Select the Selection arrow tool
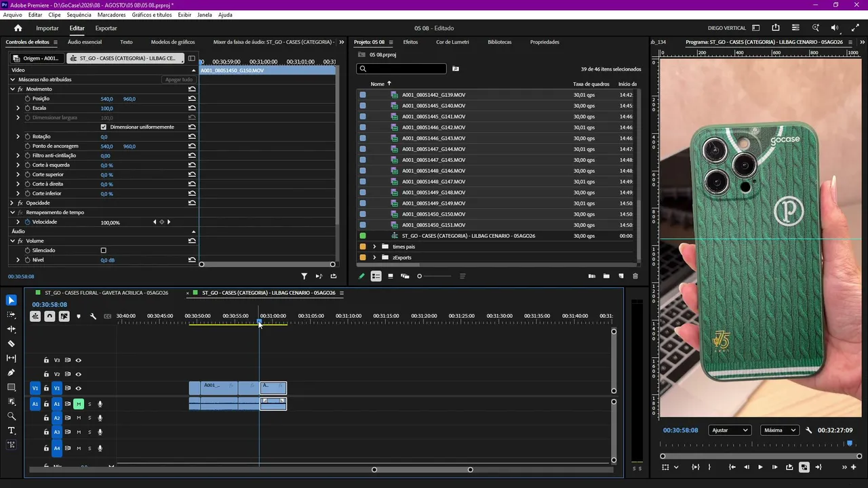This screenshot has width=868, height=488. (12, 300)
